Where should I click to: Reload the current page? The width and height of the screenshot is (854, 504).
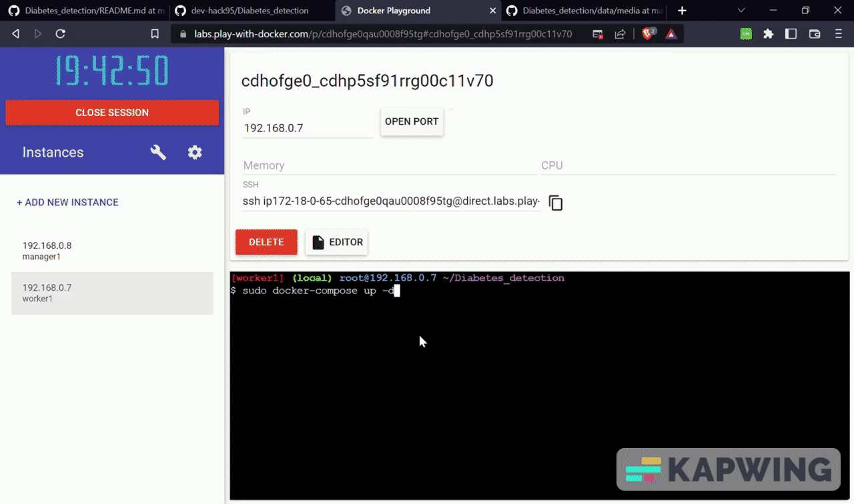click(60, 34)
